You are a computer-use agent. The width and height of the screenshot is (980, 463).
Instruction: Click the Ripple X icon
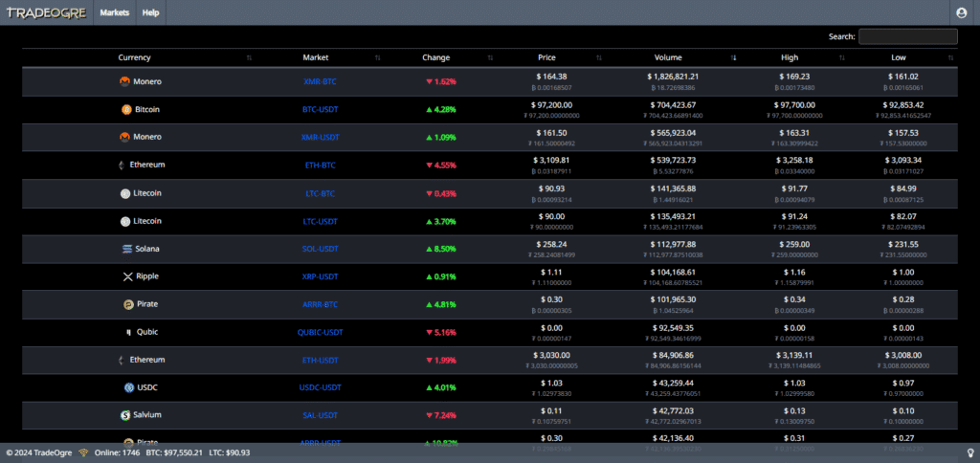pyautogui.click(x=128, y=276)
